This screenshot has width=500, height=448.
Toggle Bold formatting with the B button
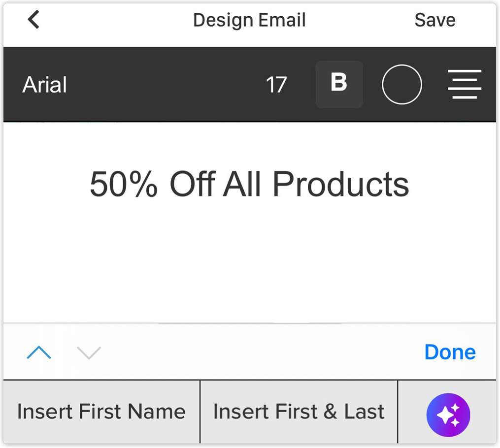[339, 85]
